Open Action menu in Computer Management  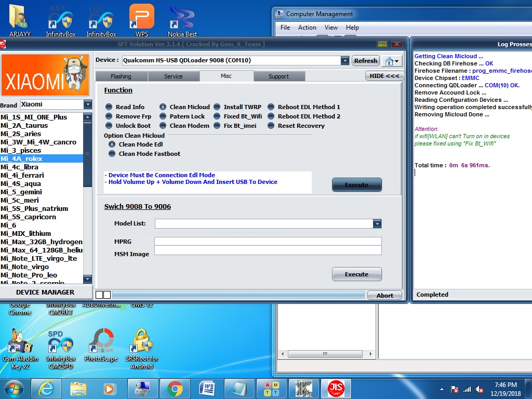307,28
